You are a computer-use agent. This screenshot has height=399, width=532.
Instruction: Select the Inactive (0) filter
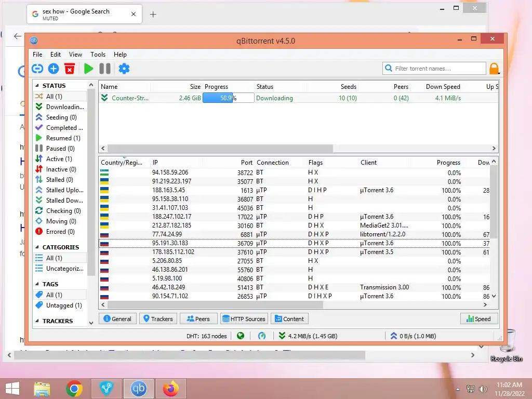pos(60,169)
